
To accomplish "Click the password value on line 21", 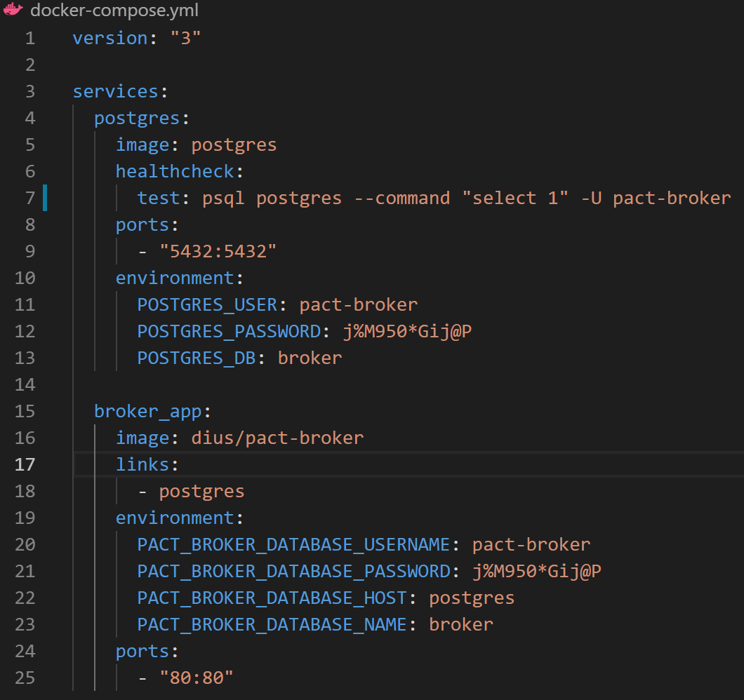I will [537, 571].
